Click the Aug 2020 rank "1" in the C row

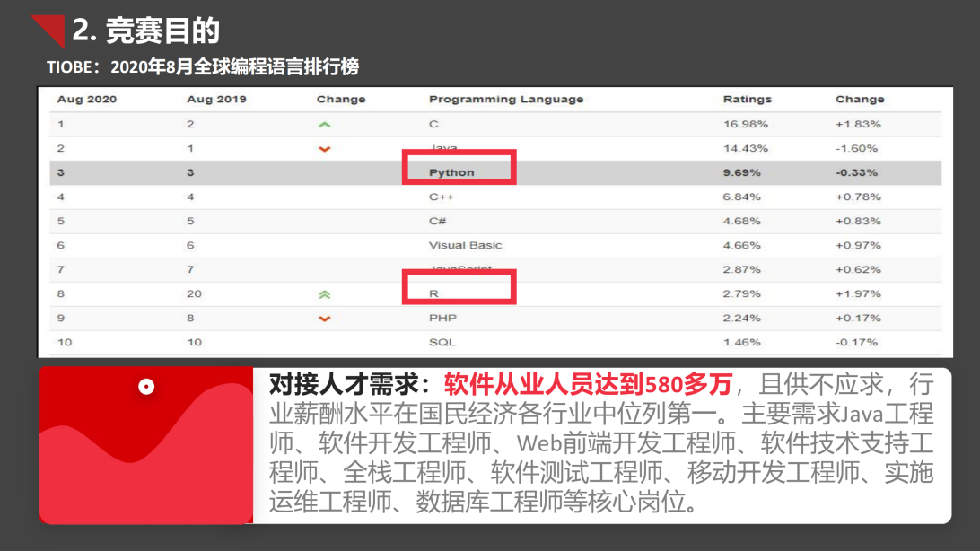point(61,125)
